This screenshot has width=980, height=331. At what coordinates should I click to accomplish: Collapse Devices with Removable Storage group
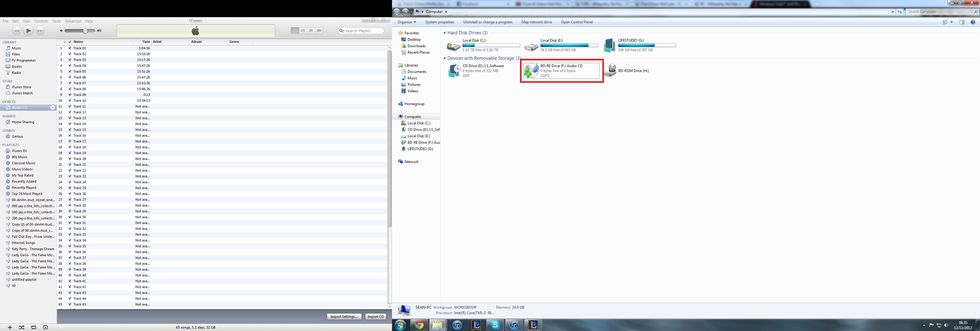(444, 59)
